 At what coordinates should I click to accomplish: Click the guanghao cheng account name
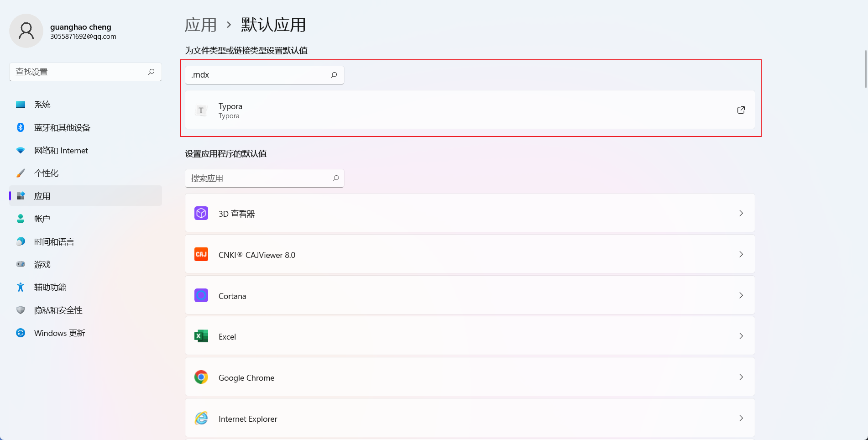(81, 27)
